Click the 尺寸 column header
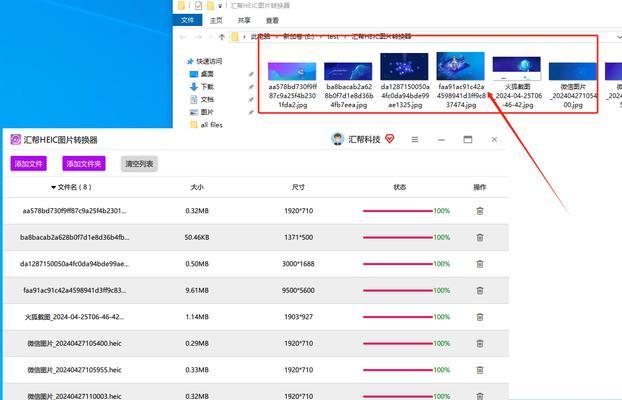622x400 pixels. point(298,187)
